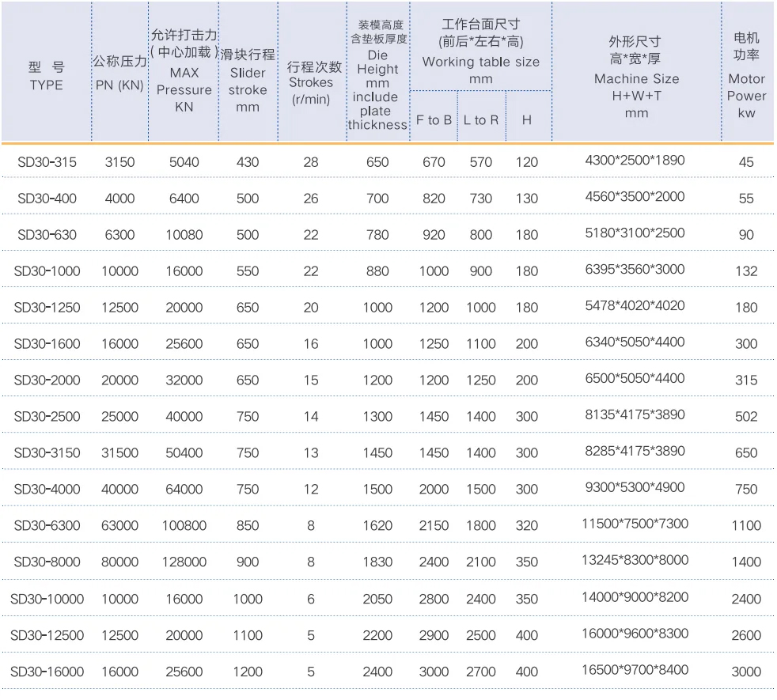Click the SD30-16000 model cell
The width and height of the screenshot is (777, 700).
[x=47, y=672]
